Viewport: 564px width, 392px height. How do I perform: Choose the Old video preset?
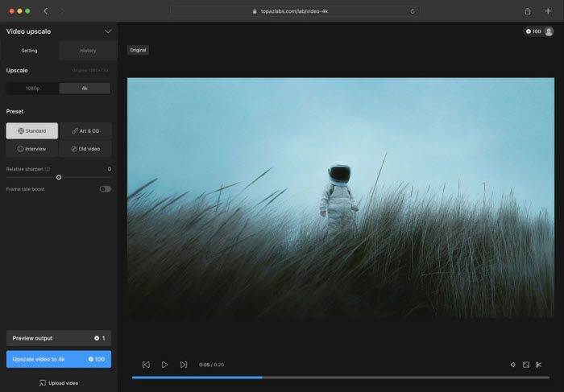coord(85,149)
